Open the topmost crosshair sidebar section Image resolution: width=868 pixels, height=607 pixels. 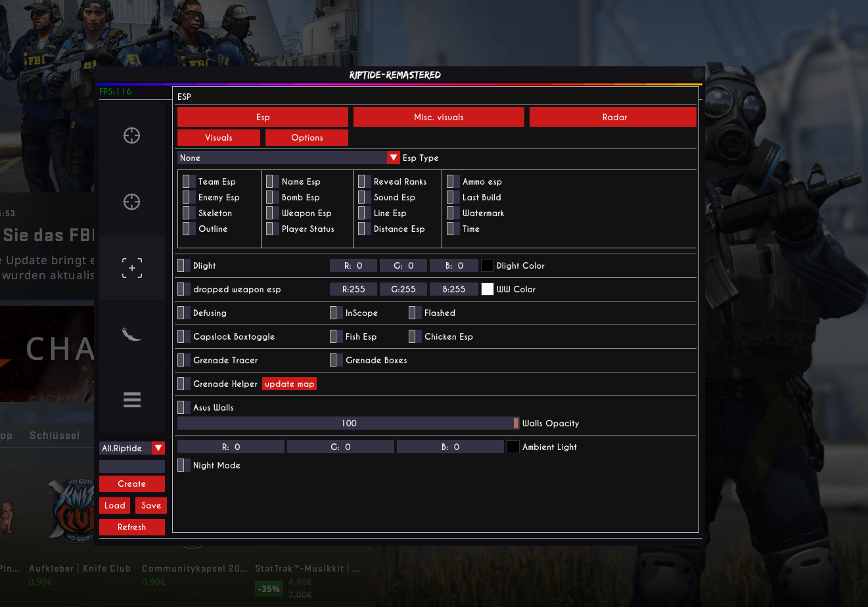click(132, 135)
